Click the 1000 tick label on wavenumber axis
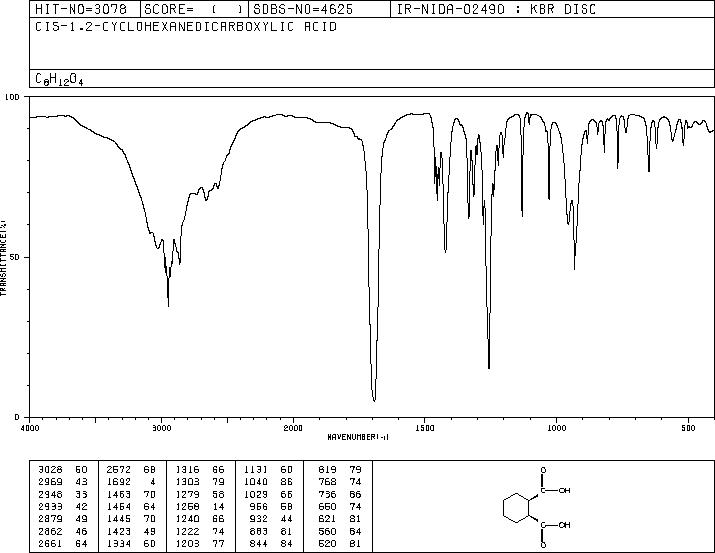This screenshot has height=553, width=715. coord(556,428)
